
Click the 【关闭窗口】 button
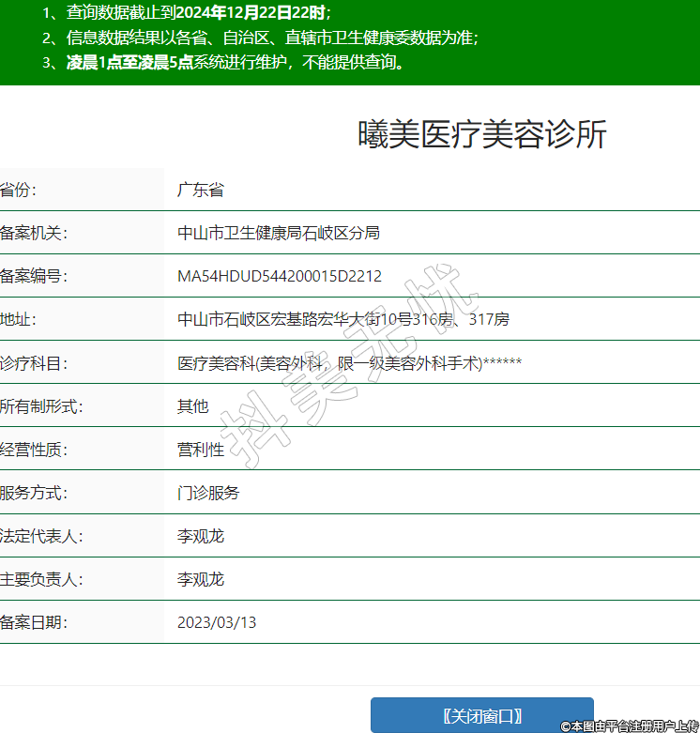tap(481, 715)
